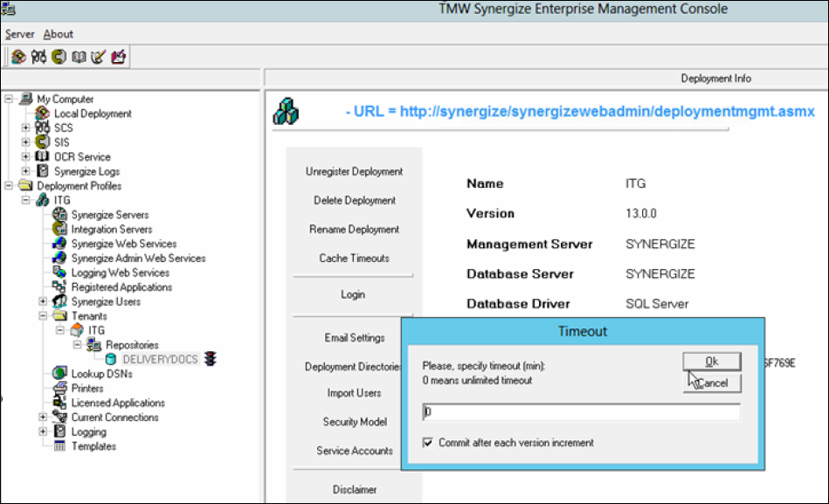This screenshot has height=504, width=829.
Task: Click the Deployment Profiles folder icon
Action: tap(26, 185)
